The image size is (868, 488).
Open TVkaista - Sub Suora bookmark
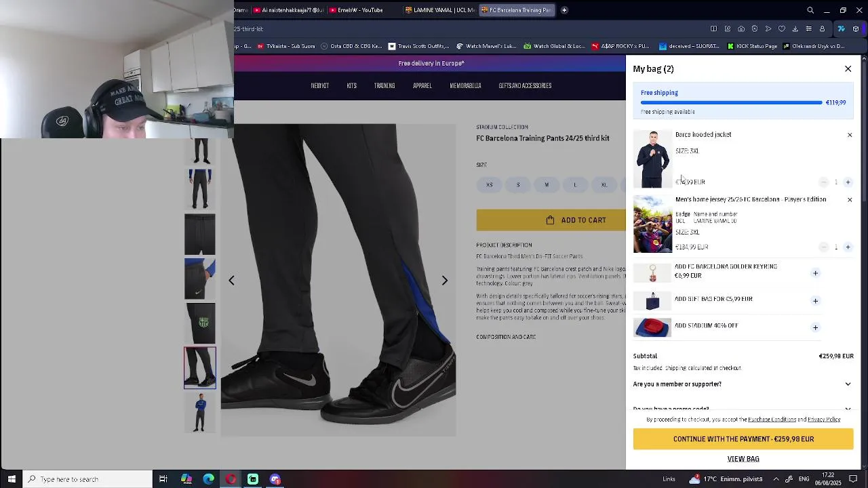click(x=286, y=46)
